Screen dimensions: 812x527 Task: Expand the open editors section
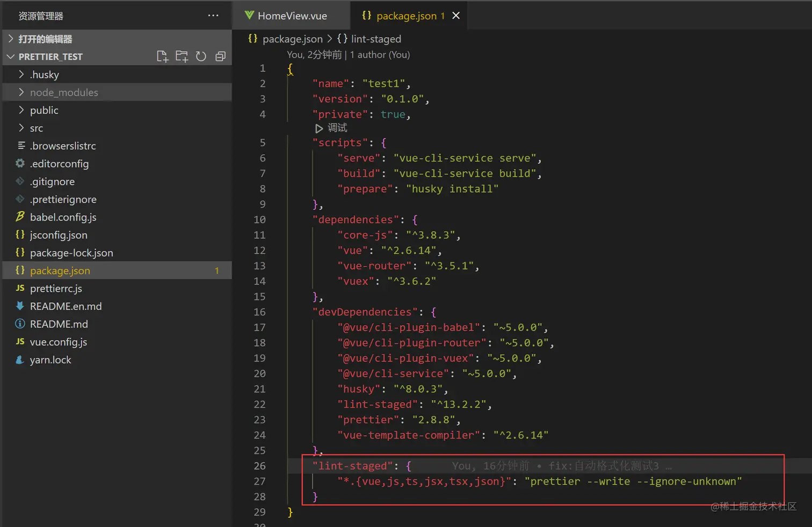[45, 39]
